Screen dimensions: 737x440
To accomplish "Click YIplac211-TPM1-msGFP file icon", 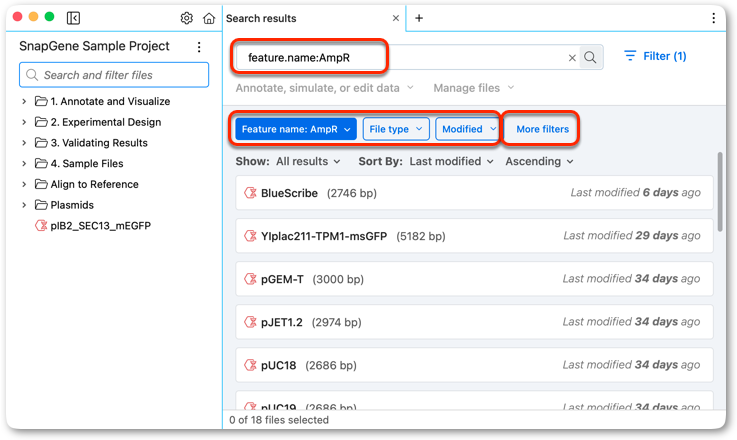I will click(250, 236).
